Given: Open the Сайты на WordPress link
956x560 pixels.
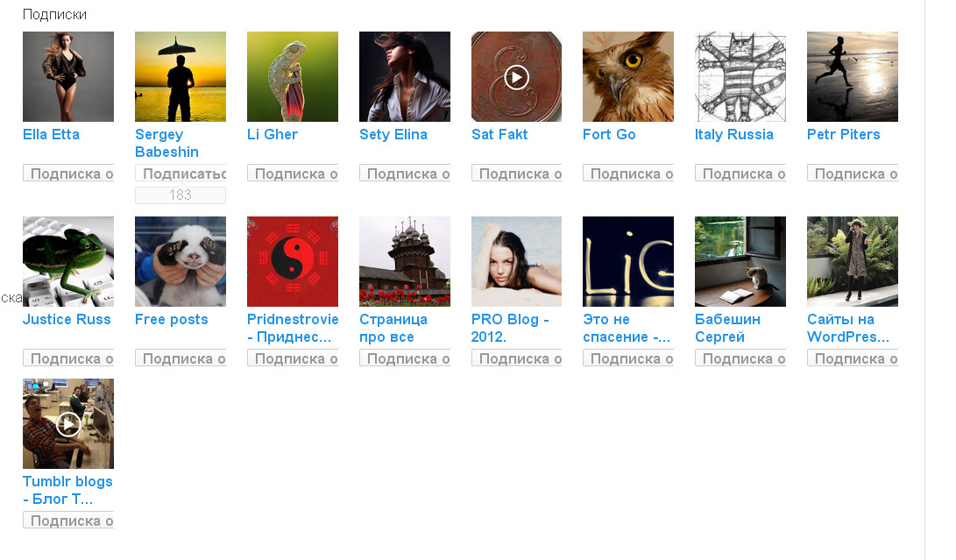Looking at the screenshot, I should 848,328.
